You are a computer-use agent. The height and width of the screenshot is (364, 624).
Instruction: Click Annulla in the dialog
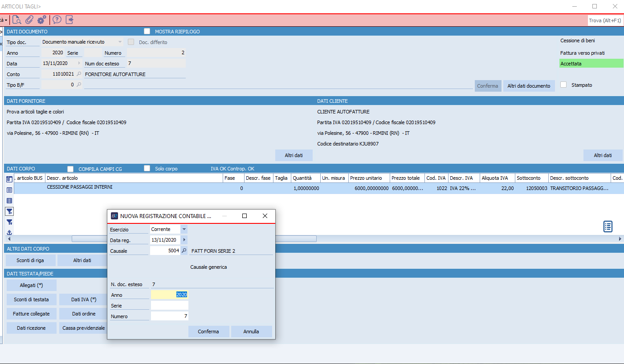251,332
